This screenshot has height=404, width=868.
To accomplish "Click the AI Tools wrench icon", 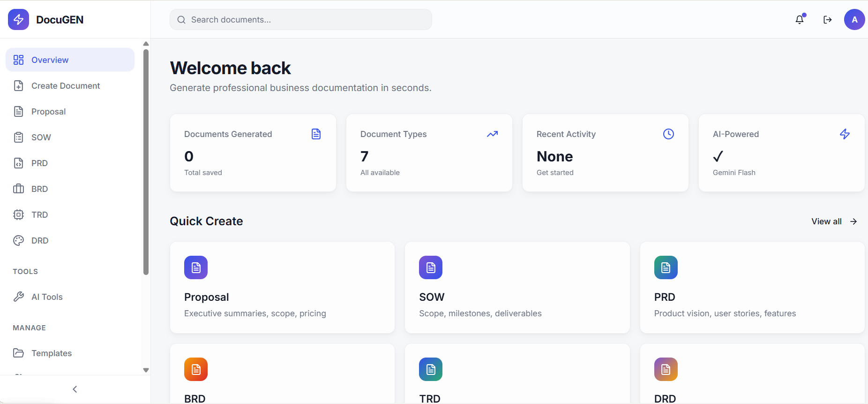I will (x=18, y=297).
